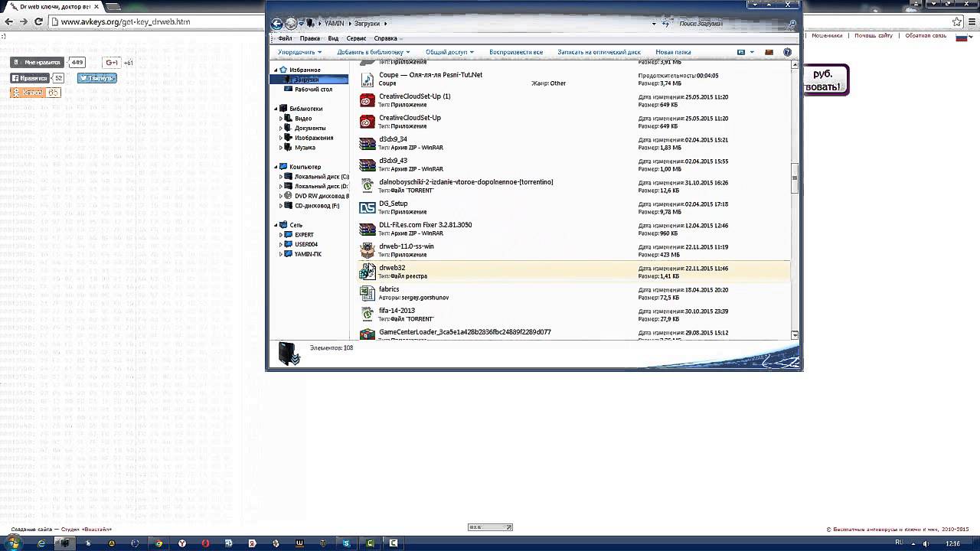
Task: Click the Explorer forward navigation arrow
Action: coord(291,24)
